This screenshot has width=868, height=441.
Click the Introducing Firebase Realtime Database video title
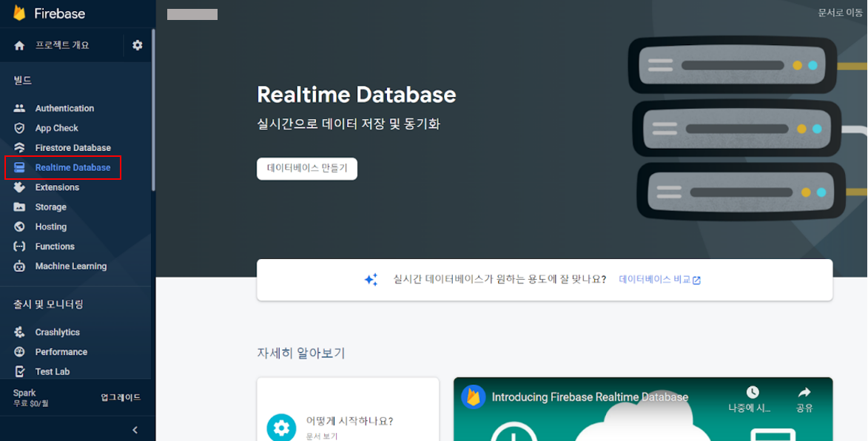click(590, 397)
